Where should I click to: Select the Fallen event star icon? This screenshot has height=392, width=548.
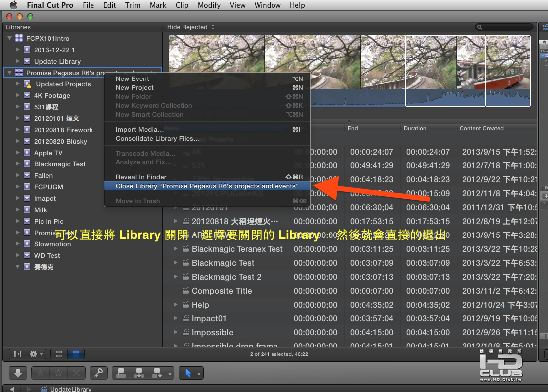pyautogui.click(x=27, y=175)
